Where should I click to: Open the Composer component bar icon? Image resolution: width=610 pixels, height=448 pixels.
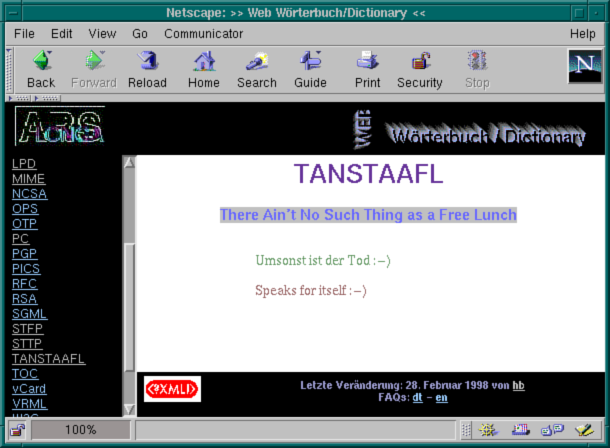tap(584, 430)
